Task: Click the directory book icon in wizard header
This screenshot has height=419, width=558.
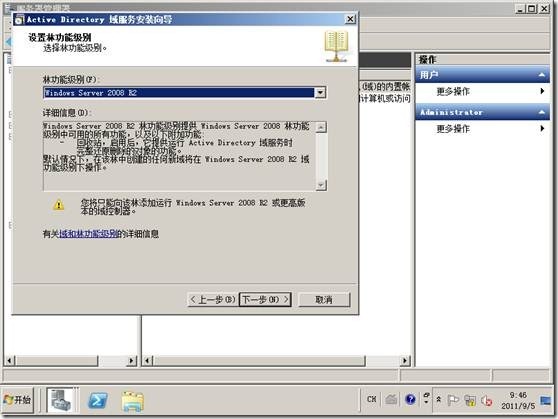Action: click(336, 47)
